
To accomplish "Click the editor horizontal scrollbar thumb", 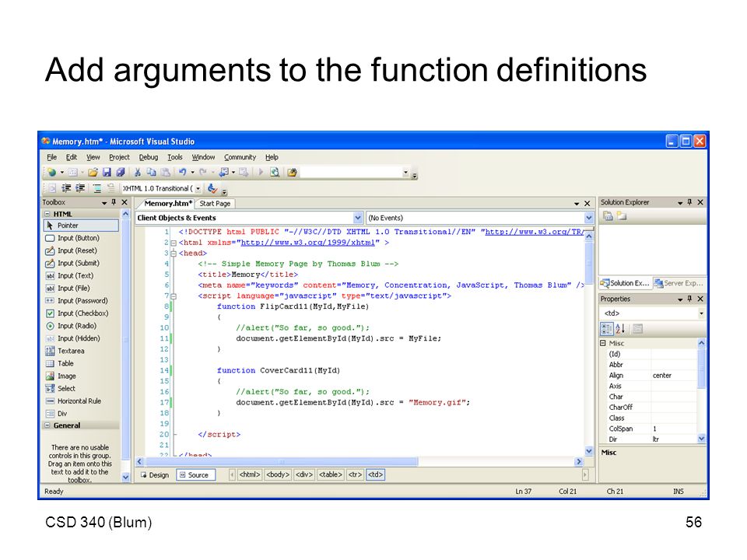I will (x=281, y=462).
